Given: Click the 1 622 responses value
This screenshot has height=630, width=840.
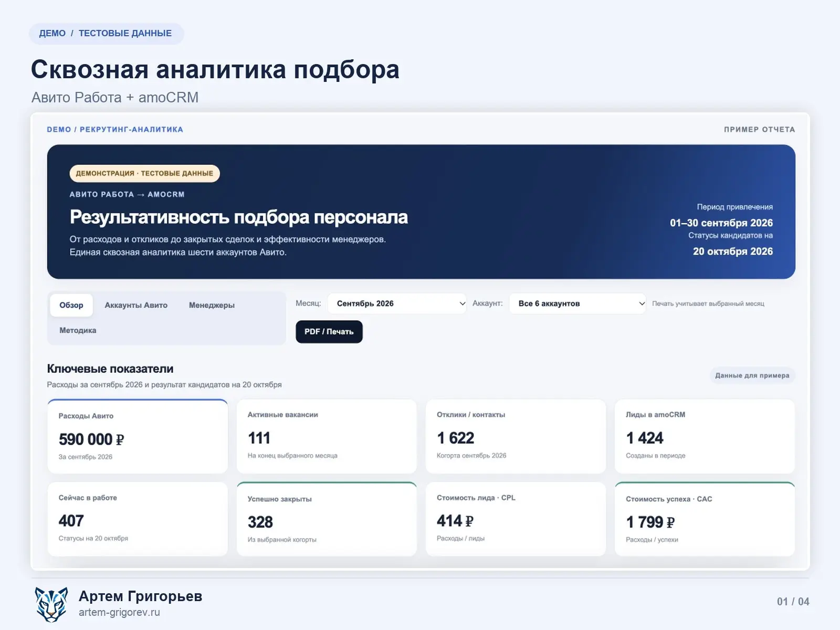Looking at the screenshot, I should tap(455, 438).
